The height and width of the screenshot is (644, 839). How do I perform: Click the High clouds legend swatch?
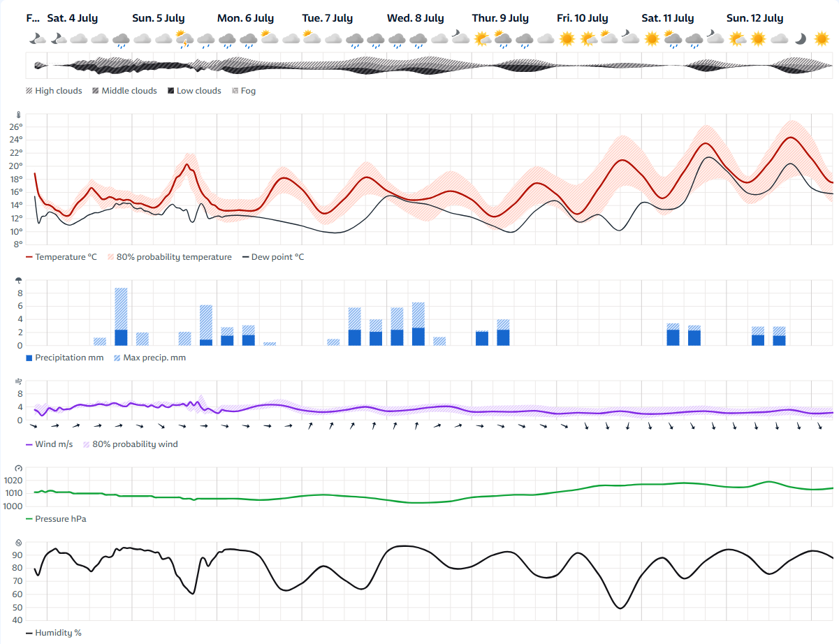point(29,91)
